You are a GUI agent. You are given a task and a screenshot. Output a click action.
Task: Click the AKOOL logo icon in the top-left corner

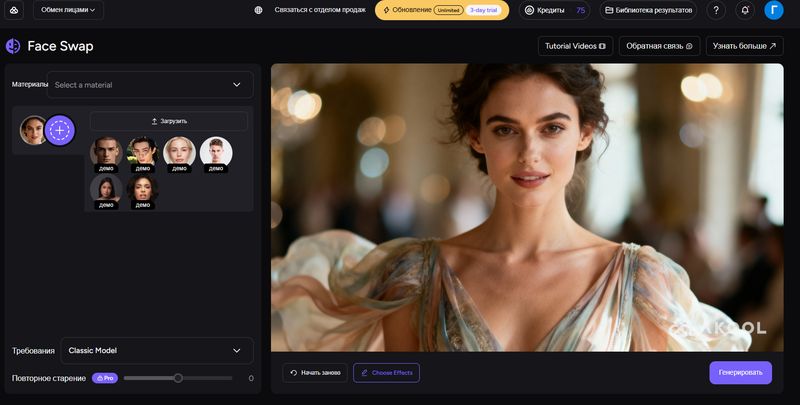(14, 10)
